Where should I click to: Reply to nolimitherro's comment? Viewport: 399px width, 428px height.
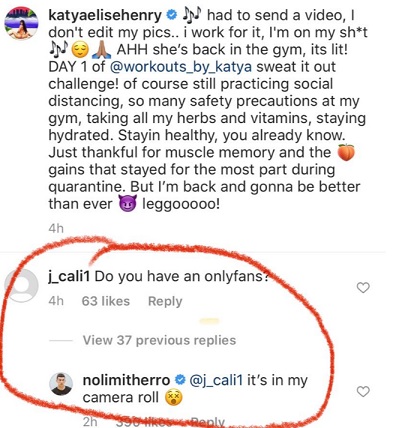pyautogui.click(x=207, y=422)
